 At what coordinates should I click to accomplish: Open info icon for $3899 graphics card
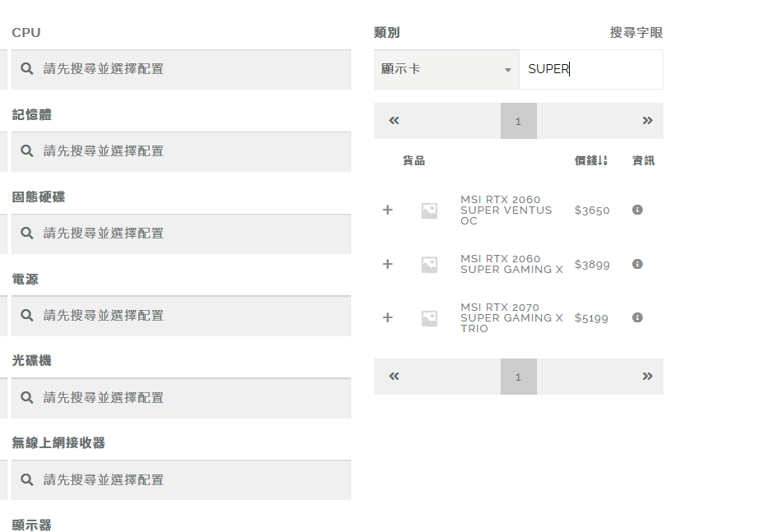[637, 264]
